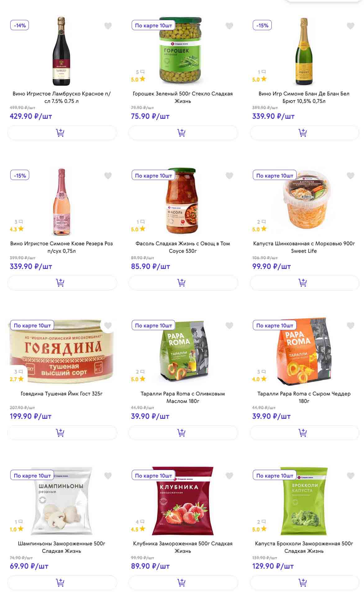Viewport: 364px width, 596px height.
Task: Click the Говядина тушеная can image
Action: (61, 351)
